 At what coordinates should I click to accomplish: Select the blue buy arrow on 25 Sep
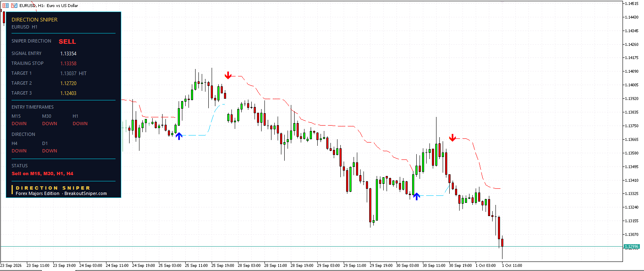click(179, 136)
